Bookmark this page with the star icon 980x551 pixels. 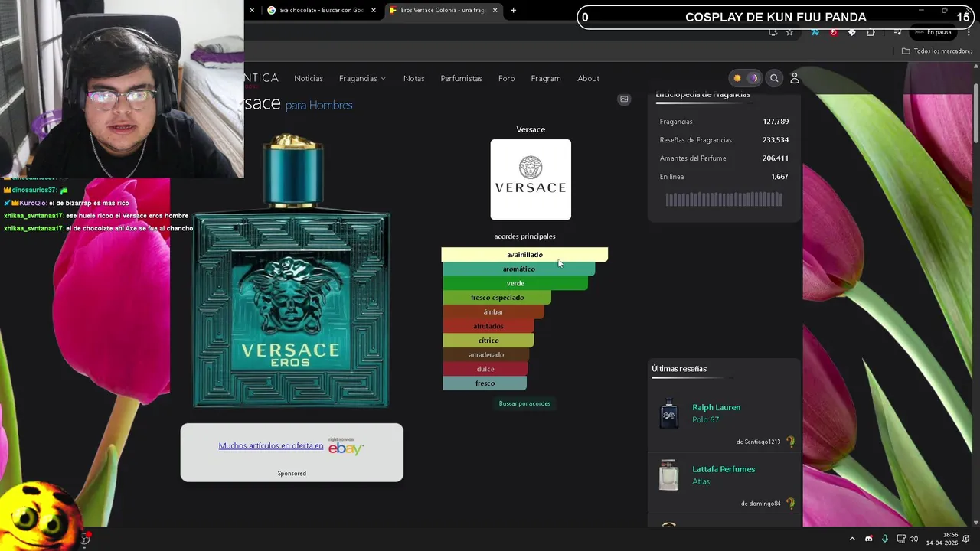[x=789, y=32]
